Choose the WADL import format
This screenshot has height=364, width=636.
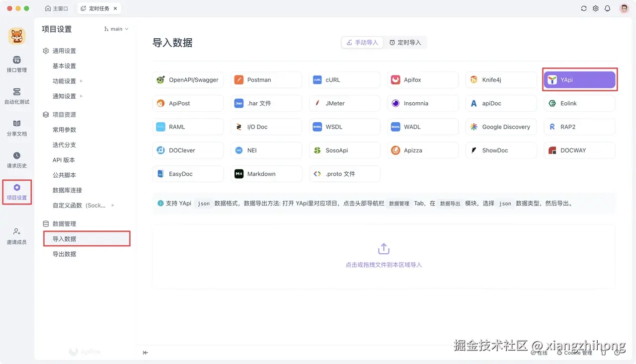[423, 127]
